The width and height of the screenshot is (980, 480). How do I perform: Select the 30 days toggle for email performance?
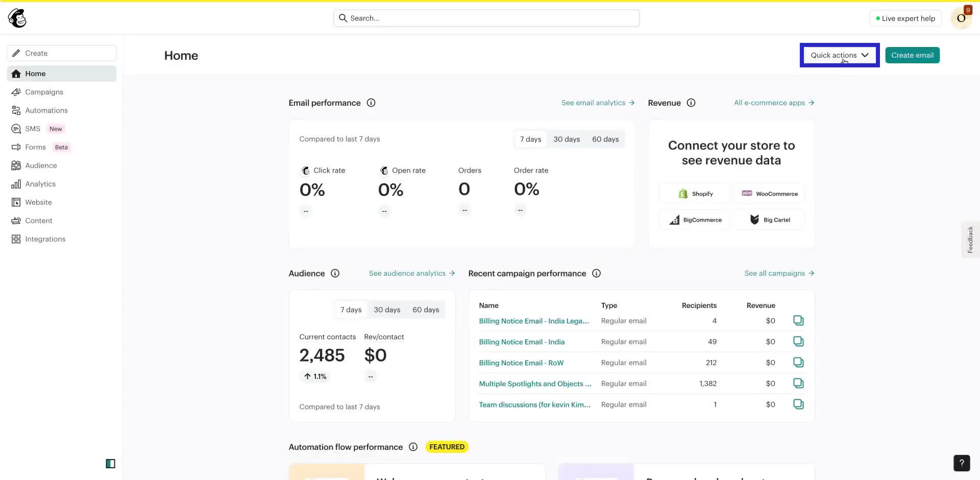567,139
